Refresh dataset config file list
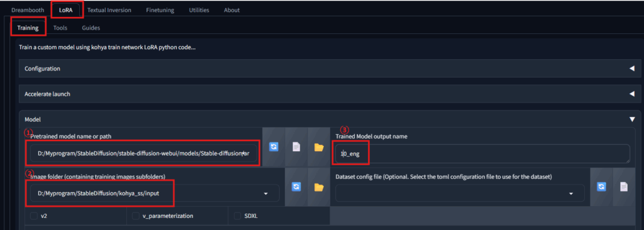This screenshot has width=644, height=230. [601, 187]
